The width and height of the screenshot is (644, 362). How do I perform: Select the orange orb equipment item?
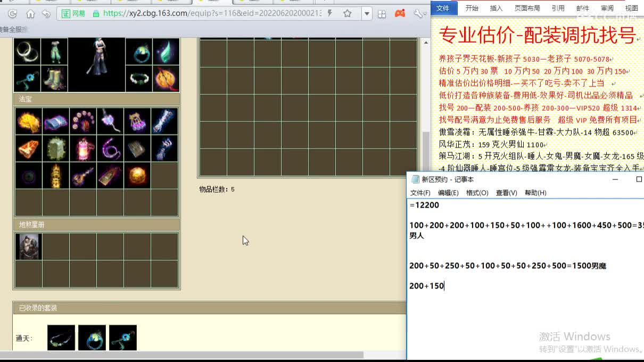click(166, 79)
